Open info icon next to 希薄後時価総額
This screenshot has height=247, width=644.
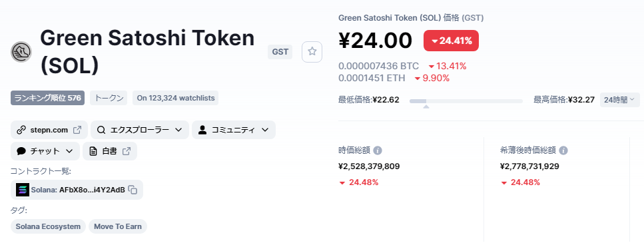tap(563, 150)
